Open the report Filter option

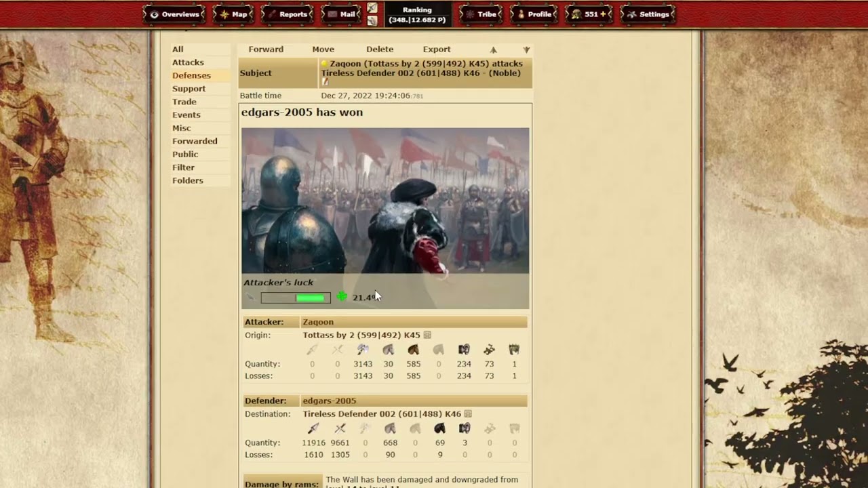[x=183, y=167]
